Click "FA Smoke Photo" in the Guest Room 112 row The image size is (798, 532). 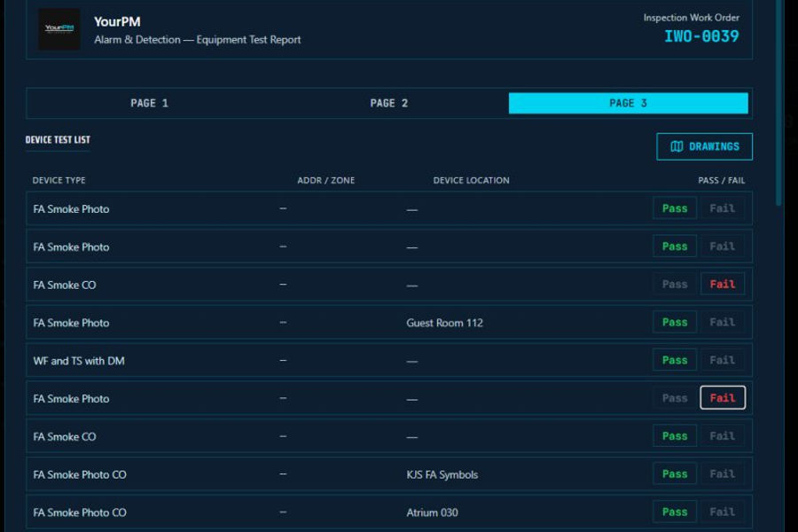[71, 323]
